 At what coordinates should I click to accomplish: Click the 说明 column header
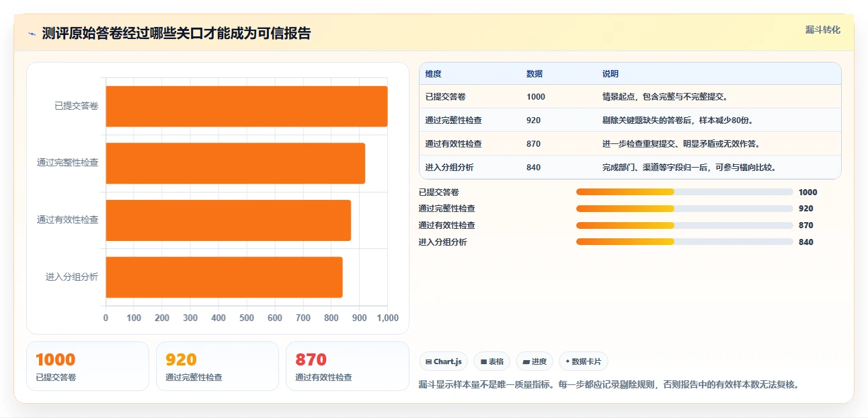[610, 74]
